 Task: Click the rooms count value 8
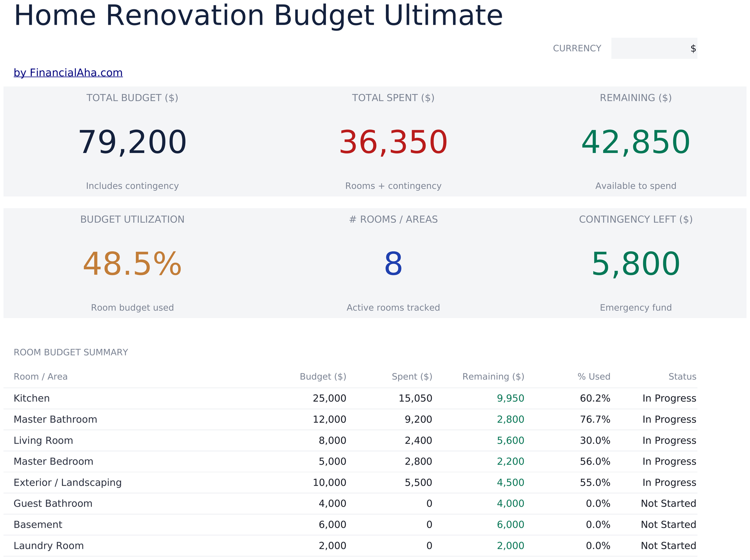pos(393,264)
